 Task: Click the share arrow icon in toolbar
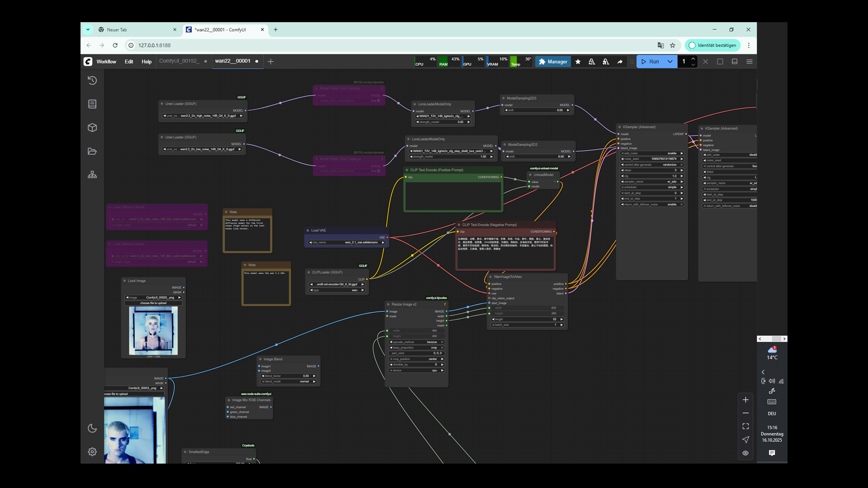[x=620, y=61]
